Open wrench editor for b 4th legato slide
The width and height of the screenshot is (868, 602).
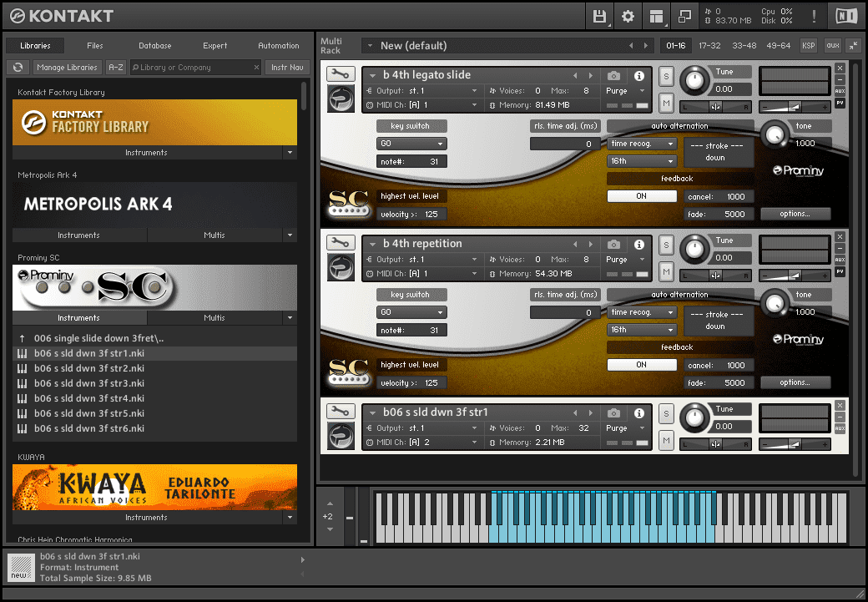pos(340,74)
